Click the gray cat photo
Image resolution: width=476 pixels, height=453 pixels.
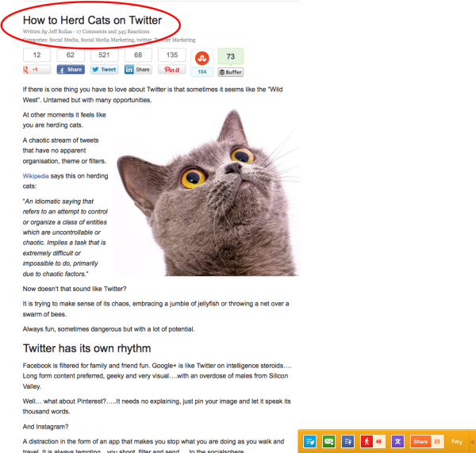(x=207, y=192)
